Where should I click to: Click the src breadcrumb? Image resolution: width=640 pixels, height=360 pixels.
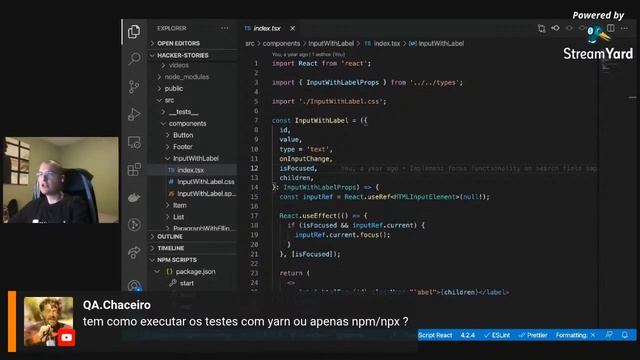[x=250, y=43]
